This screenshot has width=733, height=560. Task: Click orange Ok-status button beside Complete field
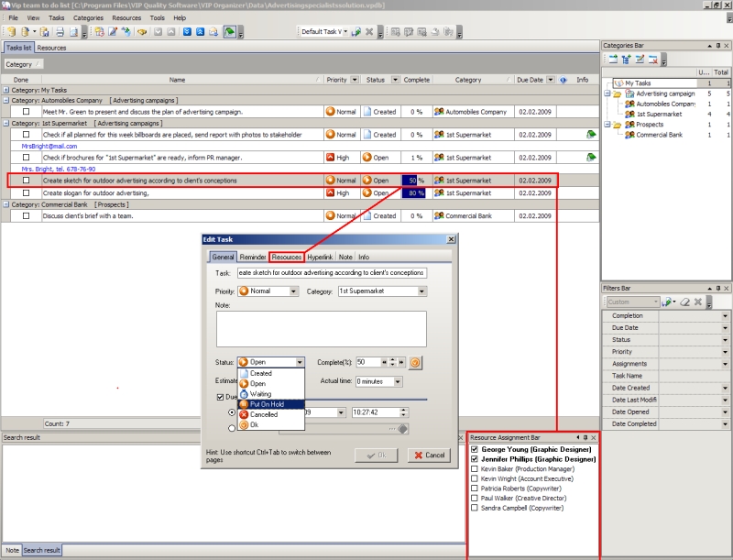415,362
